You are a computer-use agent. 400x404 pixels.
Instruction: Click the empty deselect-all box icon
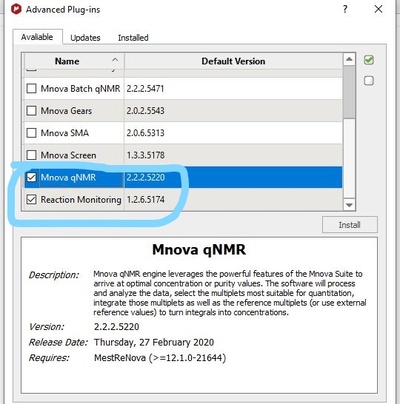369,81
